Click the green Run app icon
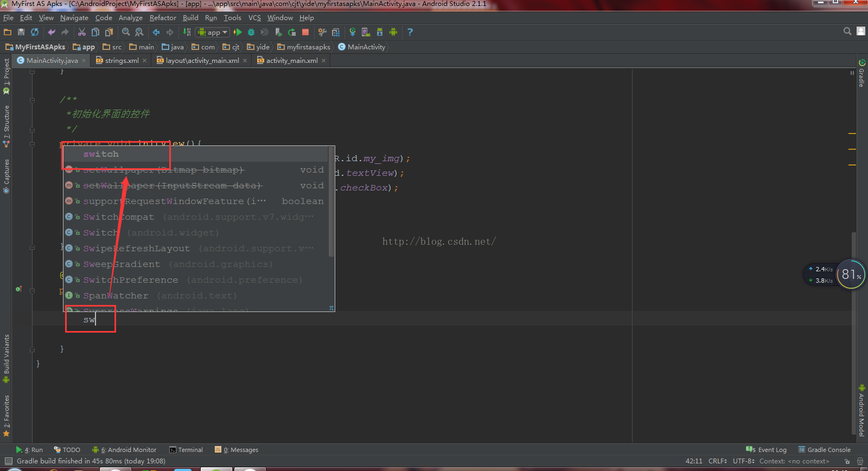 238,32
